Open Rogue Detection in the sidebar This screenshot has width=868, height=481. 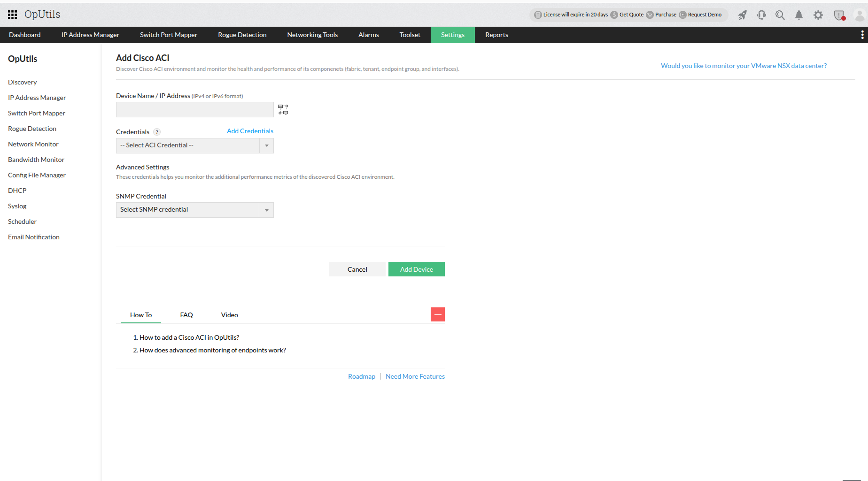[32, 129]
